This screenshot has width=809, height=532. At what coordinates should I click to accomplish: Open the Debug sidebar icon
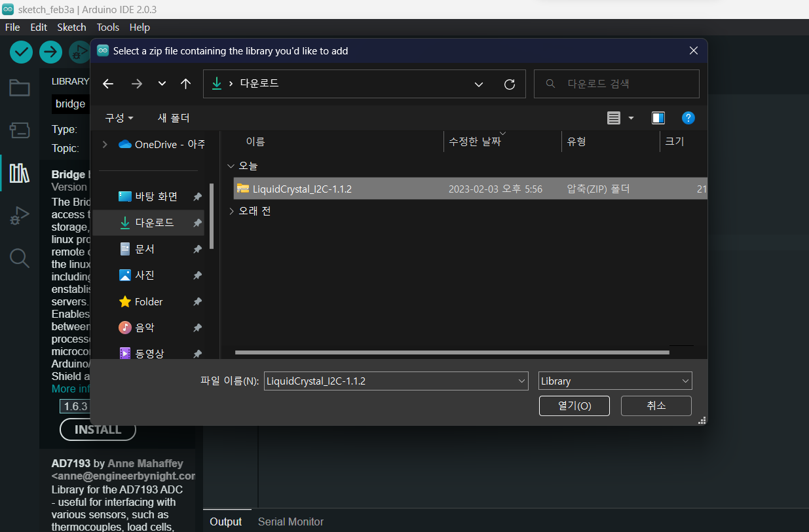[x=19, y=215]
